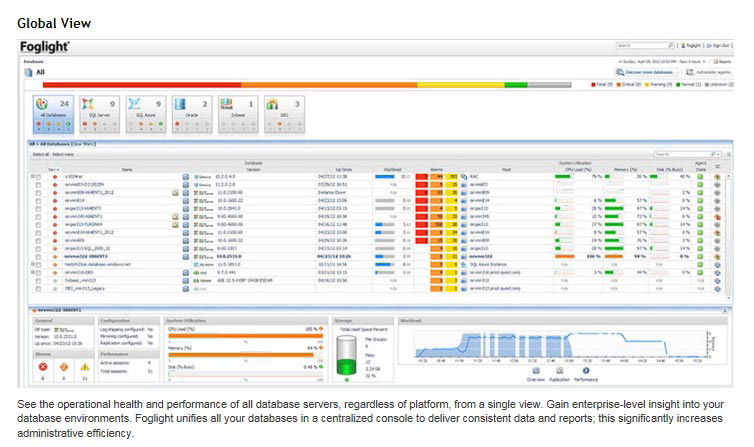The width and height of the screenshot is (754, 447).
Task: Tick the checkbox in the fifth table row
Action: click(x=38, y=209)
